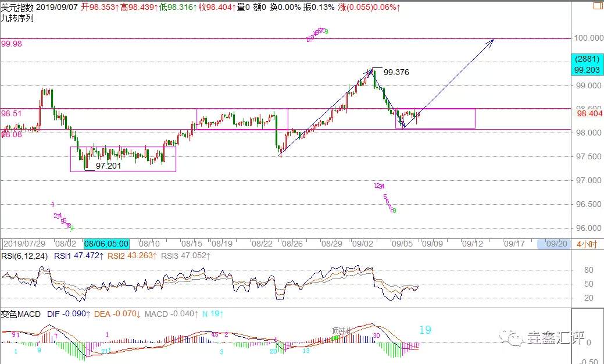Viewport: 604px width, 364px height.
Task: Click the 08/10 date axis label
Action: (149, 244)
